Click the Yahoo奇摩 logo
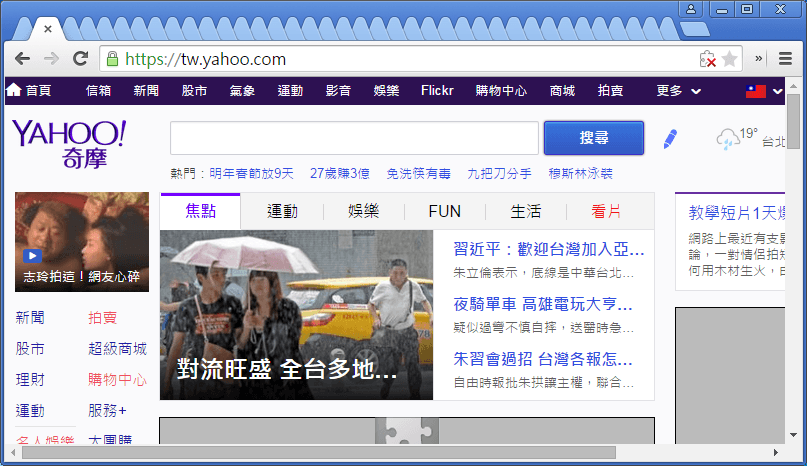 pos(69,143)
